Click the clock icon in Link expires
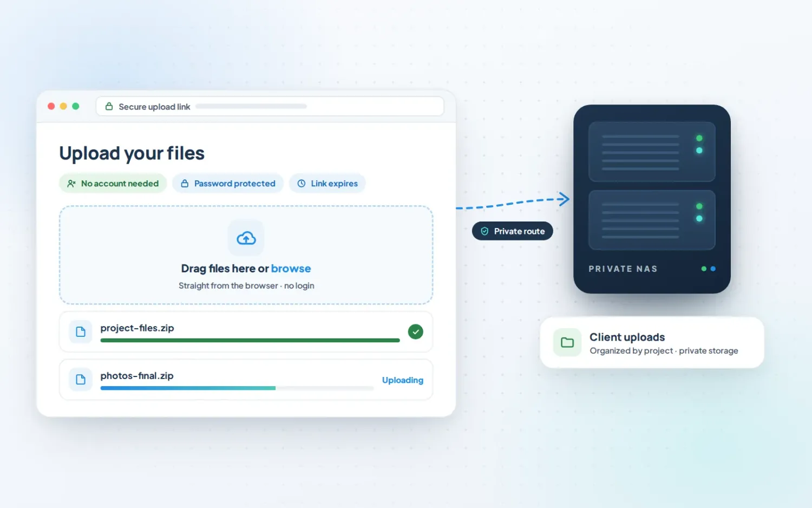The height and width of the screenshot is (508, 812). [x=302, y=184]
